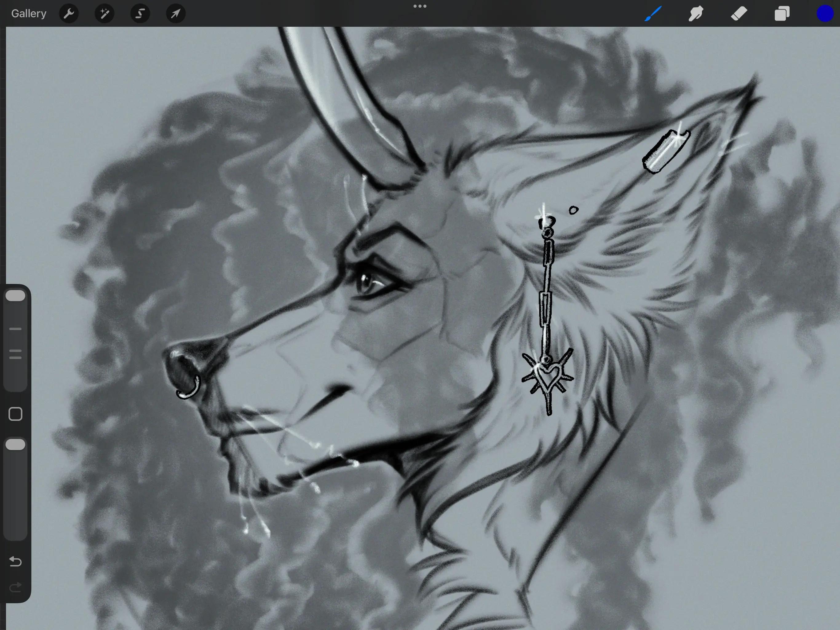Viewport: 840px width, 630px height.
Task: Open the Layers panel
Action: point(782,14)
